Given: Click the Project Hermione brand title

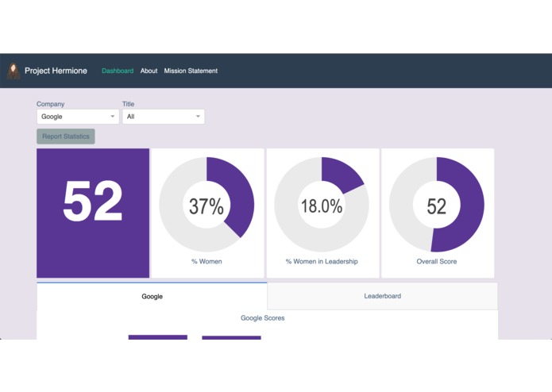Looking at the screenshot, I should (x=56, y=71).
